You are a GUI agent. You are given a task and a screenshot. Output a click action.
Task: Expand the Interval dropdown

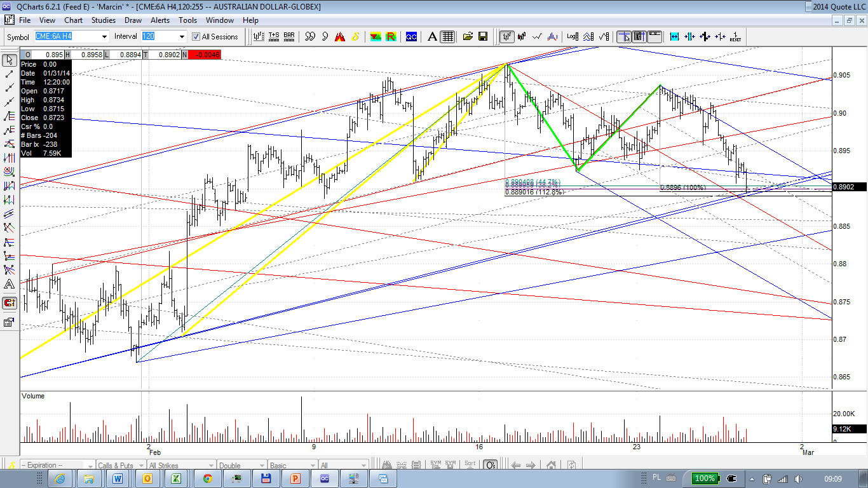point(181,36)
